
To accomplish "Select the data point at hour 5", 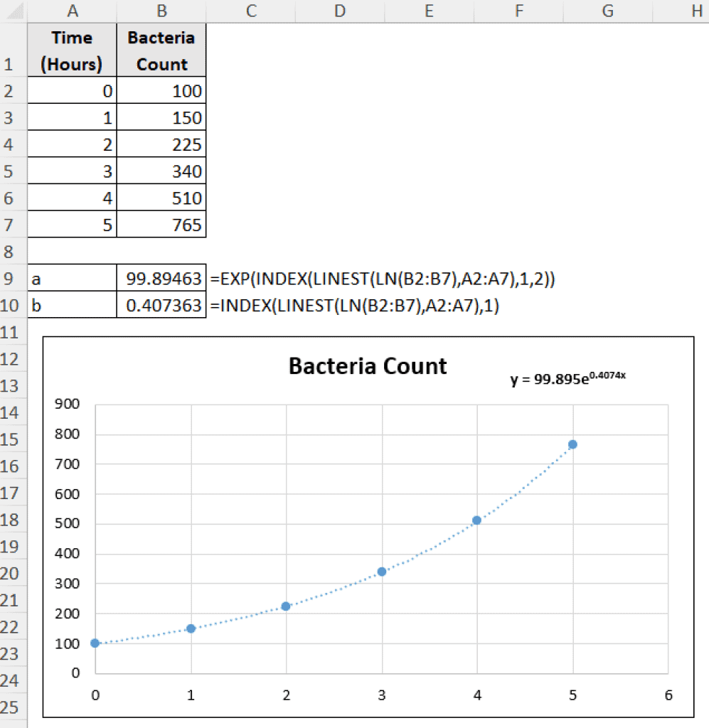I will [572, 444].
